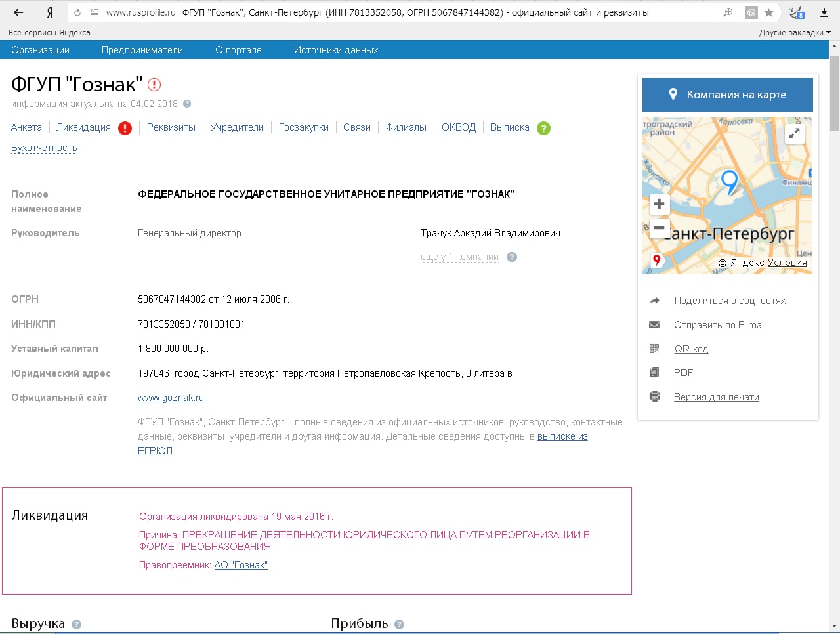The width and height of the screenshot is (840, 634).
Task: Open the www.goznak.ru official site link
Action: [x=171, y=398]
